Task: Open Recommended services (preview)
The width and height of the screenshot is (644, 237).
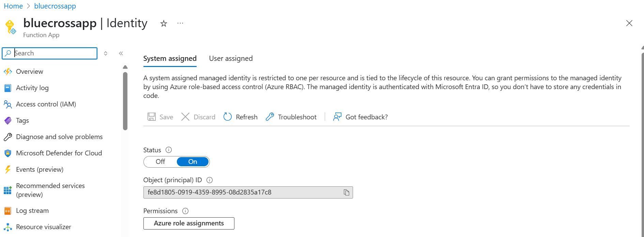Action: (x=50, y=190)
